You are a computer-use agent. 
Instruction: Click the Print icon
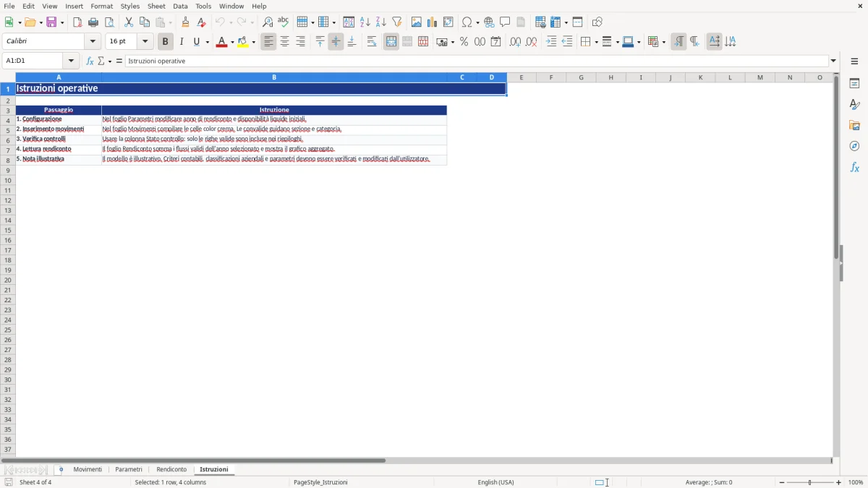pyautogui.click(x=93, y=22)
